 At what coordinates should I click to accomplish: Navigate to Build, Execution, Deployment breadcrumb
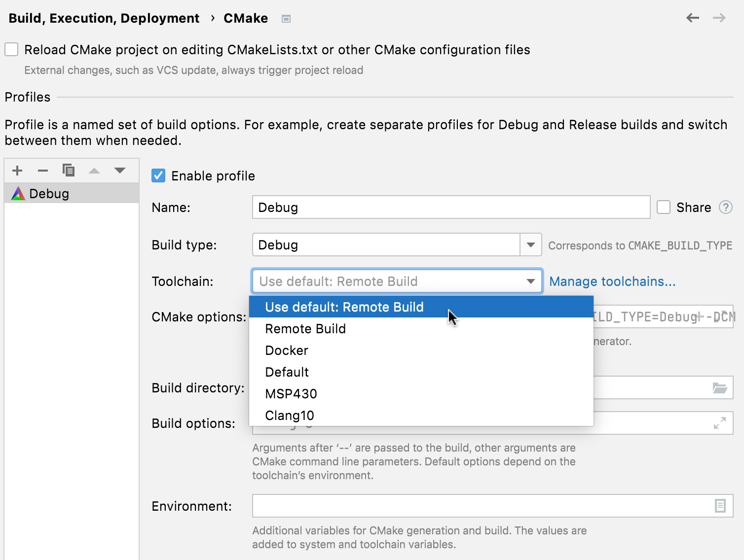(104, 18)
